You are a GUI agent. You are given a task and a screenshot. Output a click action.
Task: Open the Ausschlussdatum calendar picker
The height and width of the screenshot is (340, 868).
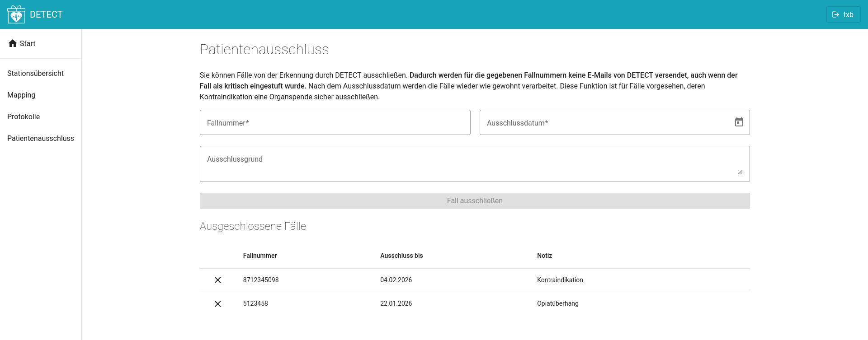(x=739, y=122)
